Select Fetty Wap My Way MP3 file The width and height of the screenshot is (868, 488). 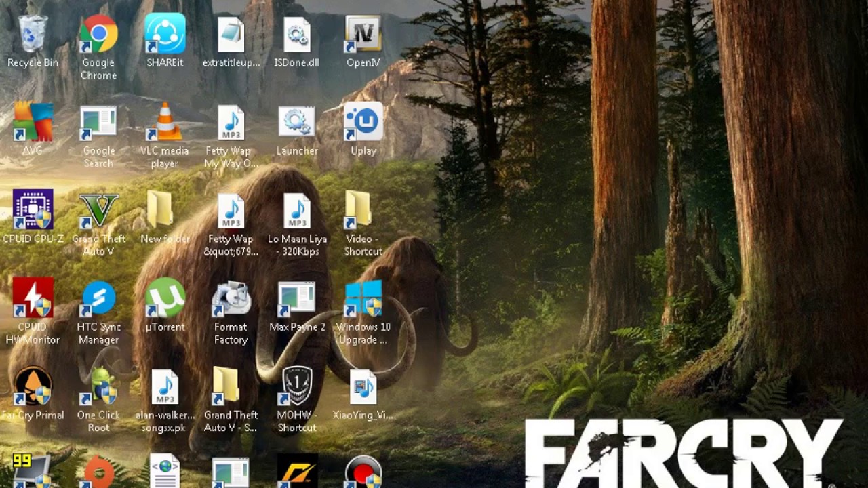(x=231, y=122)
